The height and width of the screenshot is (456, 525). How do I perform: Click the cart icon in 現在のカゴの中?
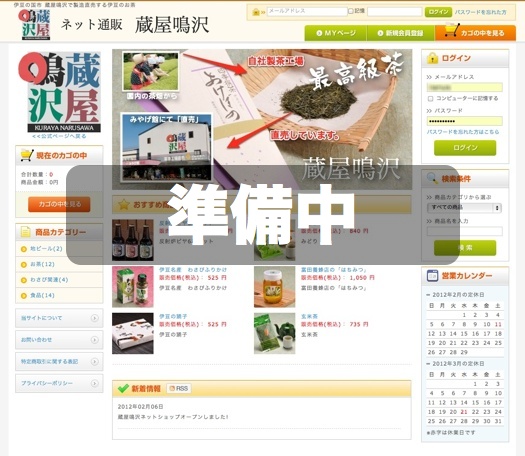[x=27, y=155]
